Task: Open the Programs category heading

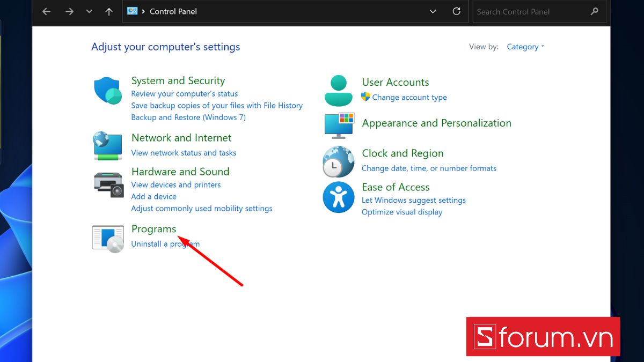Action: (x=154, y=229)
